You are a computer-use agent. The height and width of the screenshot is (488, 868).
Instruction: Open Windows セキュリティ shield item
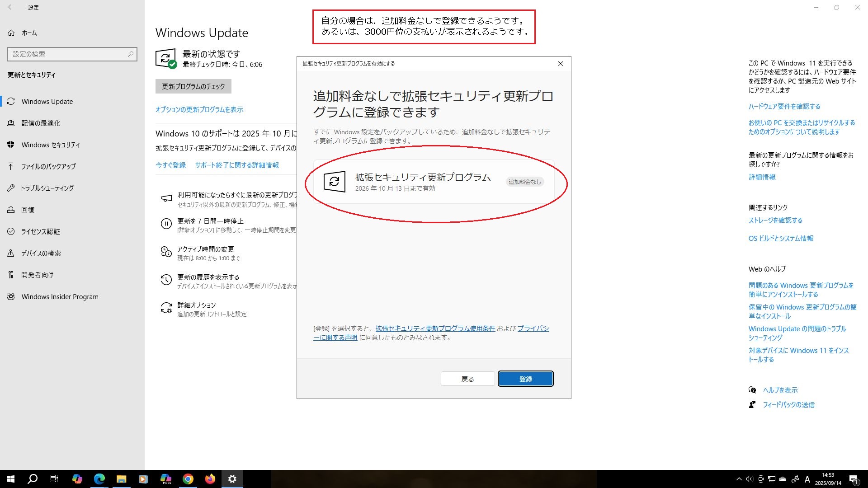tap(51, 145)
